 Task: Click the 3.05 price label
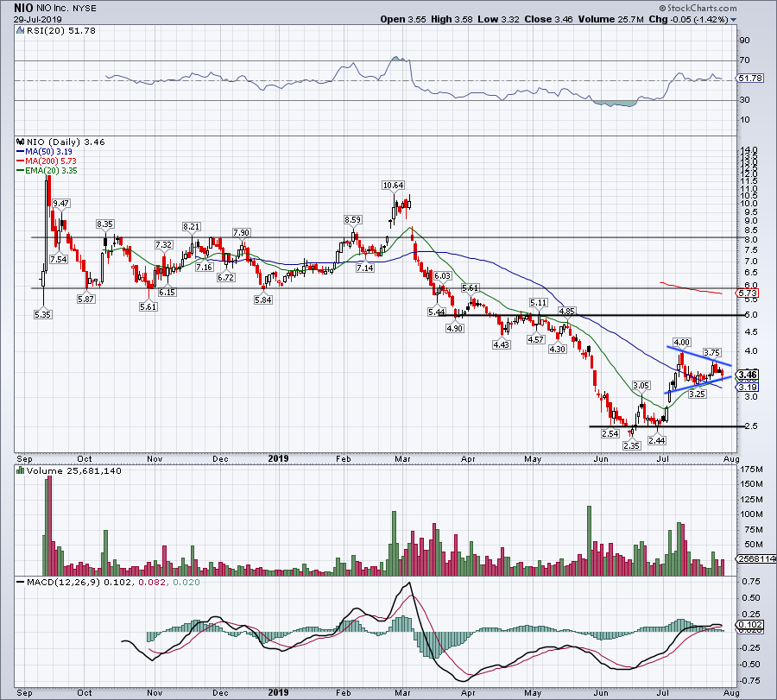click(641, 386)
